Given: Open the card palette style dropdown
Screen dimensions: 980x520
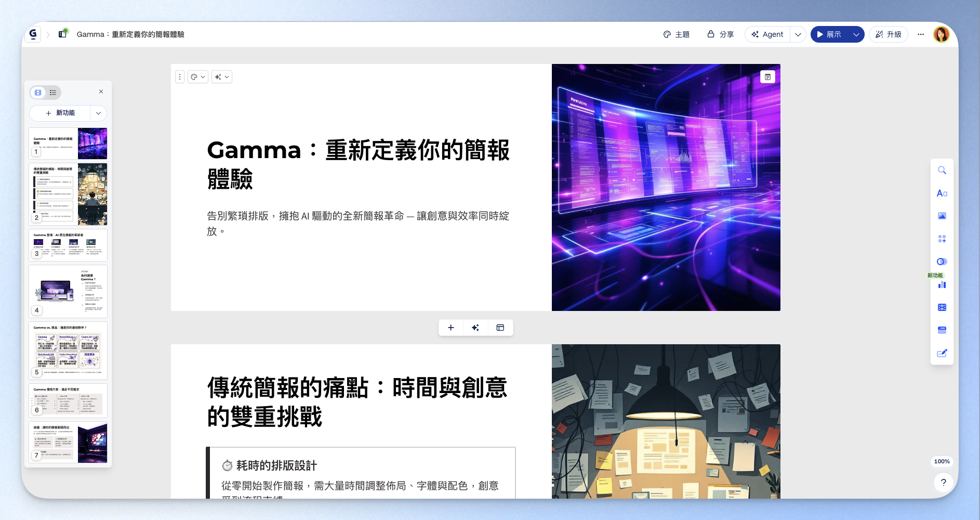Looking at the screenshot, I should pyautogui.click(x=197, y=77).
